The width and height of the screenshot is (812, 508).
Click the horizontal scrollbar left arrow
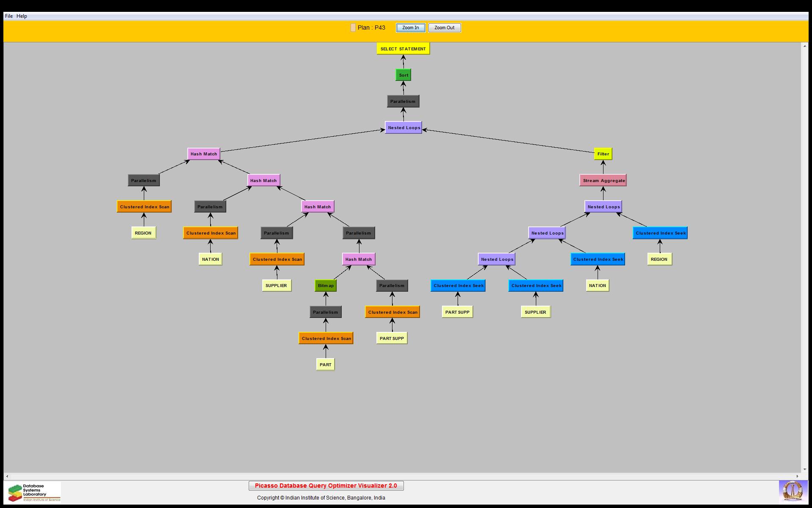[7, 476]
